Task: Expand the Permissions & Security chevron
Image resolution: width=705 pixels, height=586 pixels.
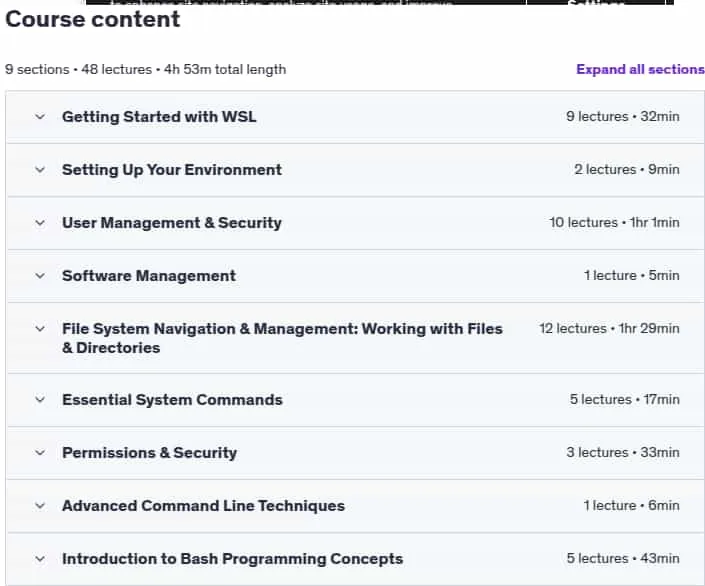Action: [x=40, y=453]
